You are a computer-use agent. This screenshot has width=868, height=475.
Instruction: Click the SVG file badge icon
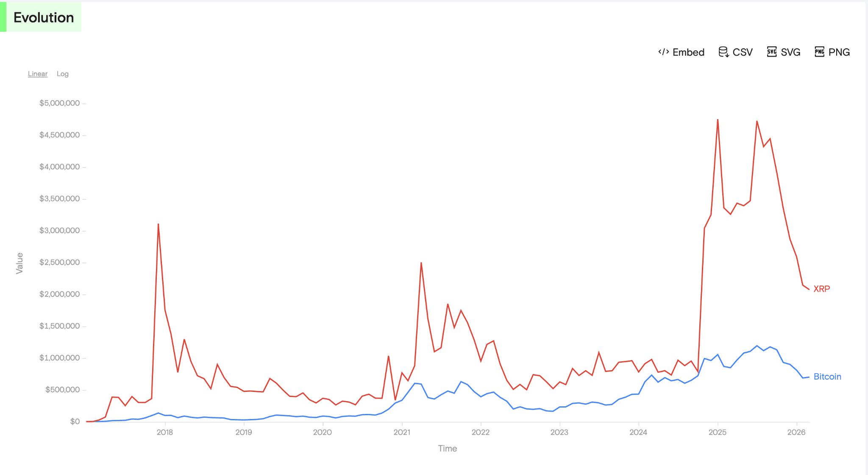pos(773,52)
